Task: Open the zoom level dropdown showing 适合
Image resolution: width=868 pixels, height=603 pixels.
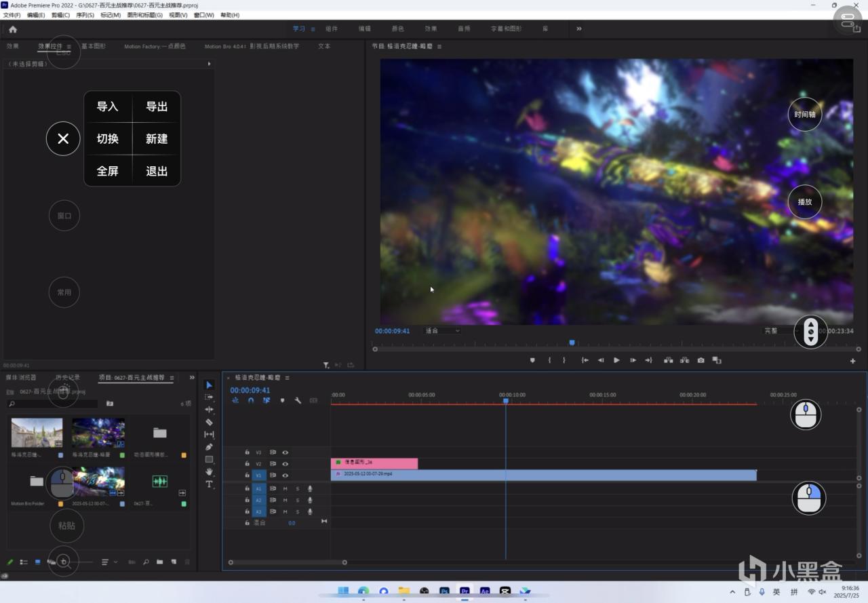Action: 442,331
